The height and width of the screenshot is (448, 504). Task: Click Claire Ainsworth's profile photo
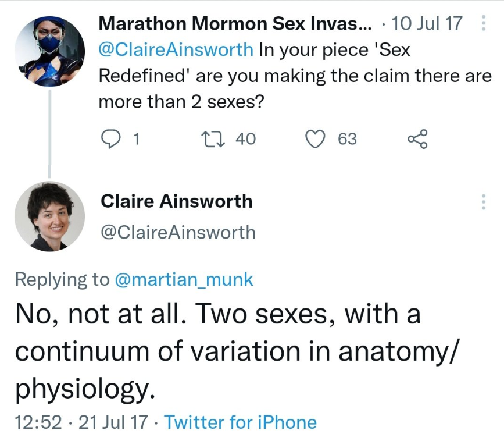point(49,216)
